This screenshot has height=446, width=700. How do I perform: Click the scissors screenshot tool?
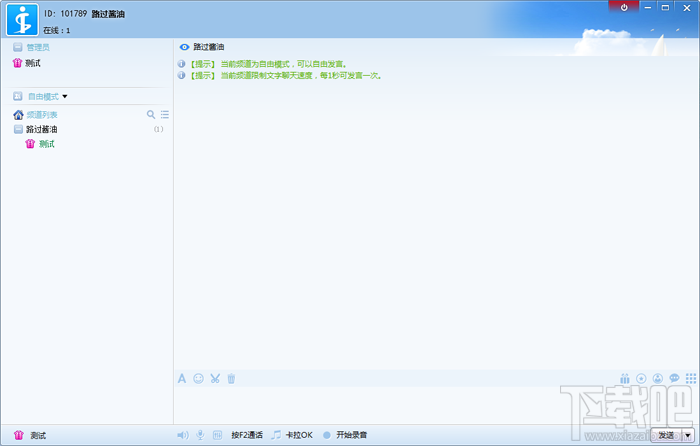click(215, 379)
